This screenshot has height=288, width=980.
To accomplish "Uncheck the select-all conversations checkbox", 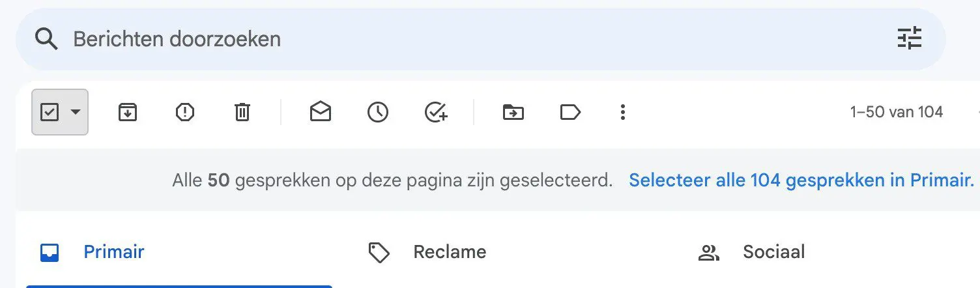I will [x=50, y=113].
